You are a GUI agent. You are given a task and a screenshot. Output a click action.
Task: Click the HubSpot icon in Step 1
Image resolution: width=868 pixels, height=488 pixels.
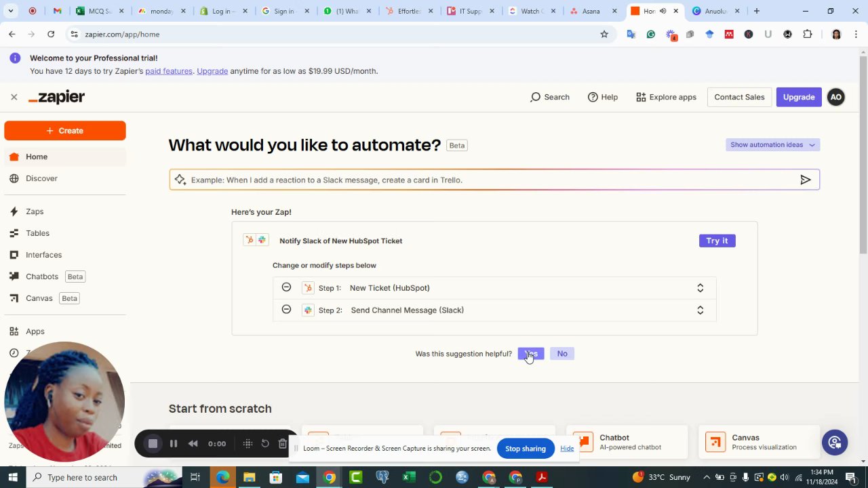pos(308,288)
